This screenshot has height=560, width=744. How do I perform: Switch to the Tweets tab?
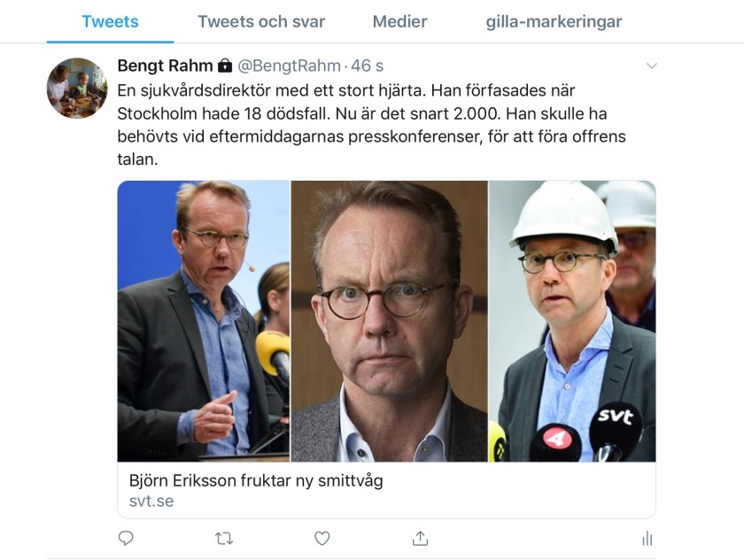coord(110,22)
